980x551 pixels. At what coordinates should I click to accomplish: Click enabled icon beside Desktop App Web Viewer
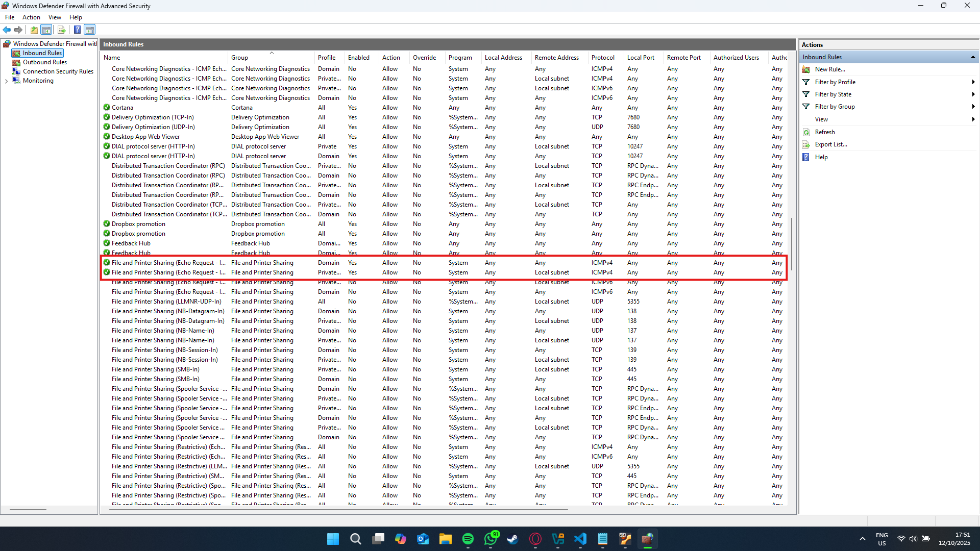pyautogui.click(x=107, y=137)
